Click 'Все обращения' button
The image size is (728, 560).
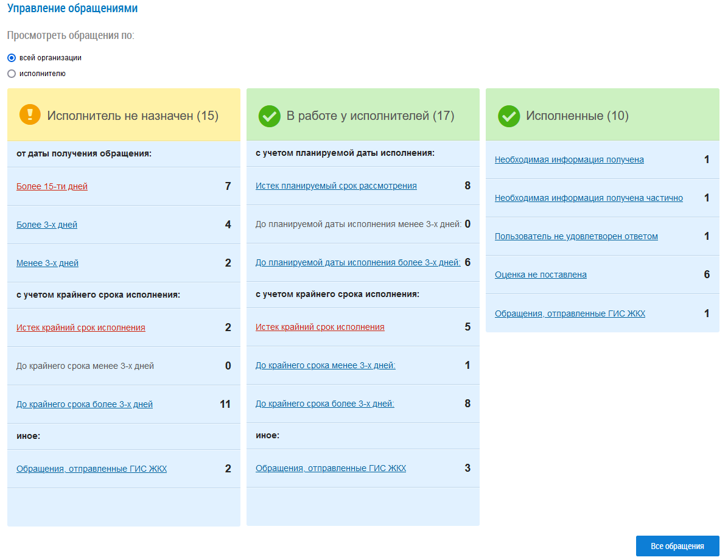(x=677, y=546)
